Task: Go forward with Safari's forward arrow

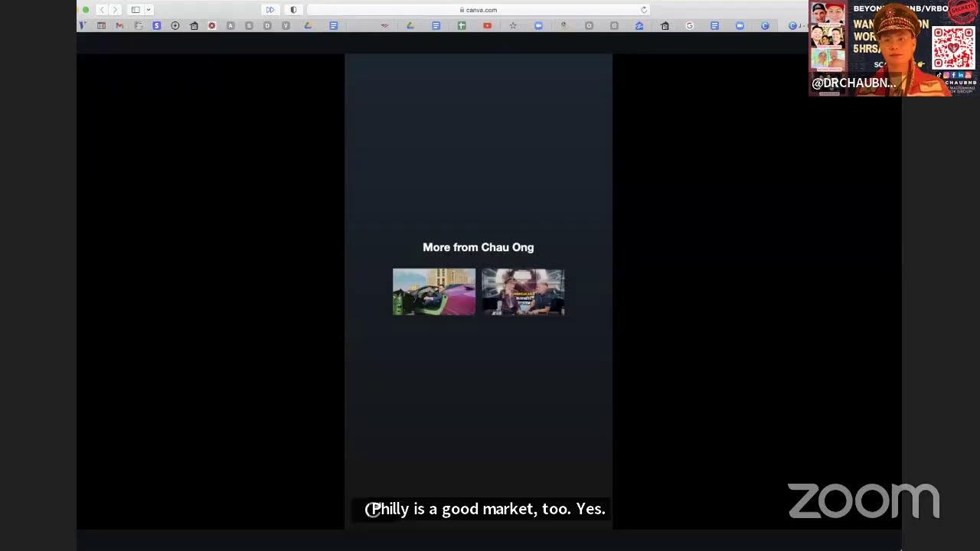Action: pos(115,10)
